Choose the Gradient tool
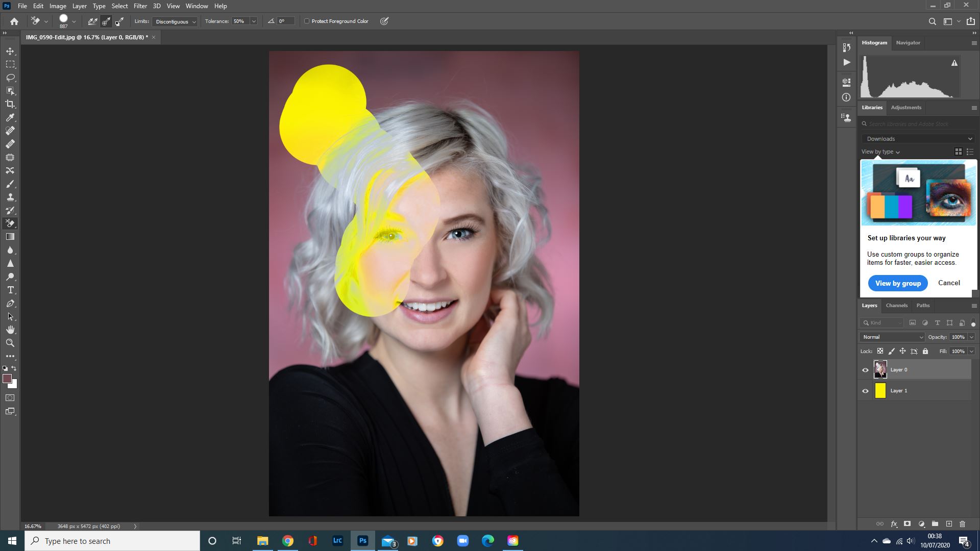The image size is (980, 551). [x=10, y=236]
